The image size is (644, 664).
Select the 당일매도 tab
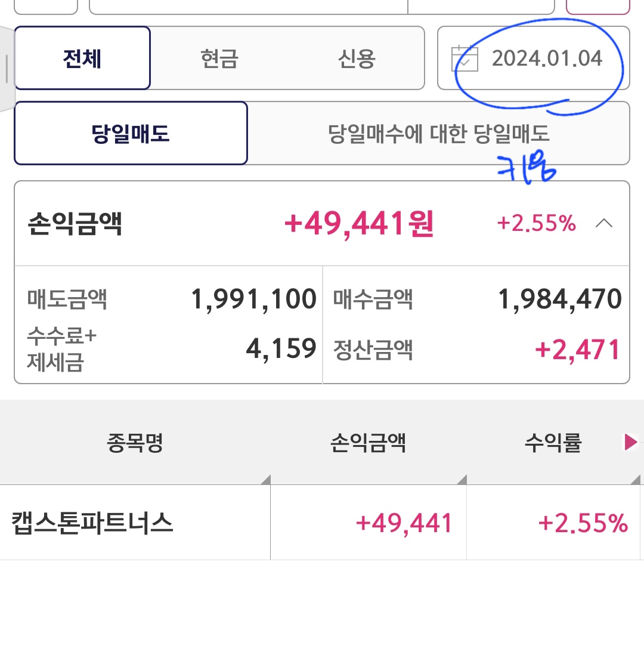[x=130, y=133]
